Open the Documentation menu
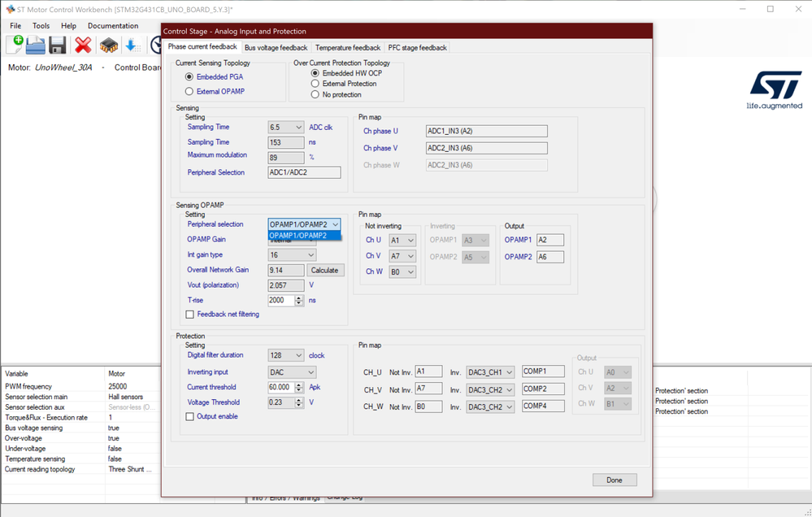 pos(113,25)
